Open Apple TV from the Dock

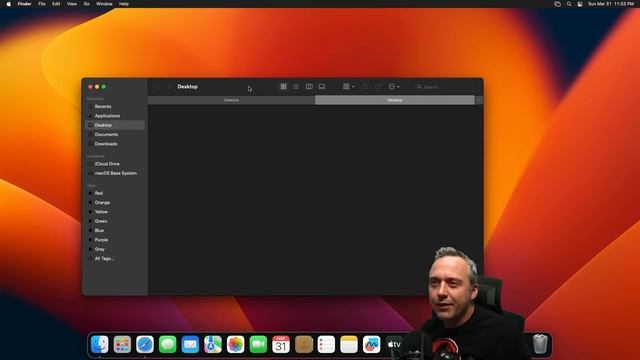pos(394,344)
